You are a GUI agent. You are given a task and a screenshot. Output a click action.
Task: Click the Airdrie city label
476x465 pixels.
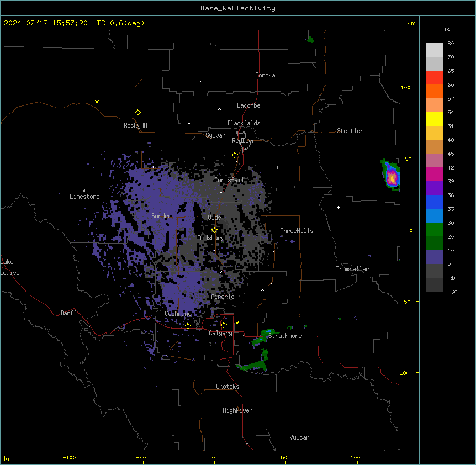click(x=223, y=297)
